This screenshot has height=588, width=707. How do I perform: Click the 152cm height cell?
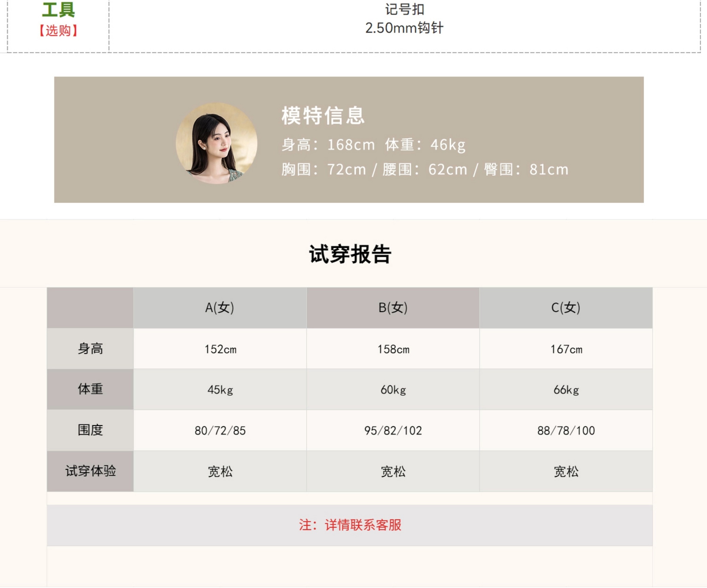coord(221,349)
